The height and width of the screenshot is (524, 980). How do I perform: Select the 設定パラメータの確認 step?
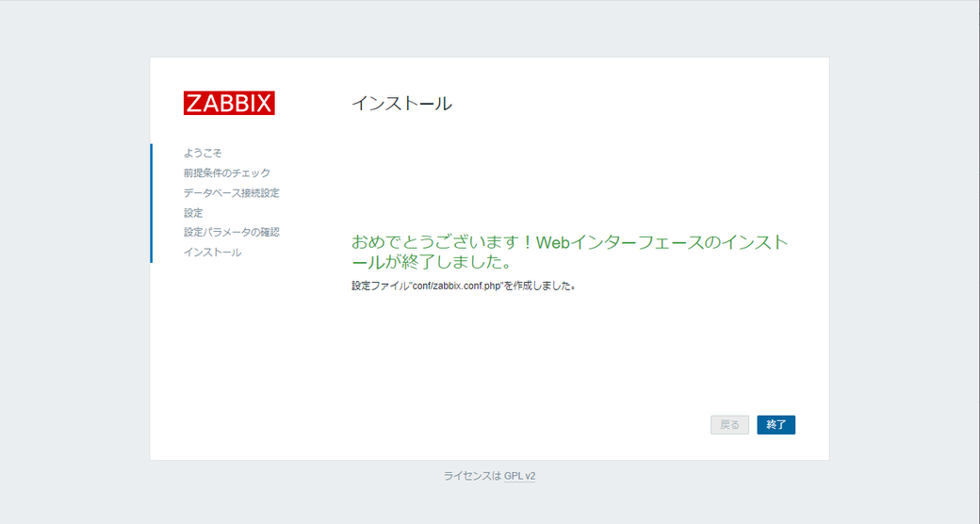(231, 233)
